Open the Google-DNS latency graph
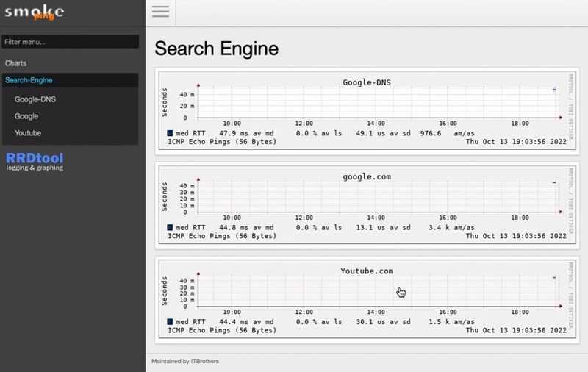 click(x=367, y=110)
